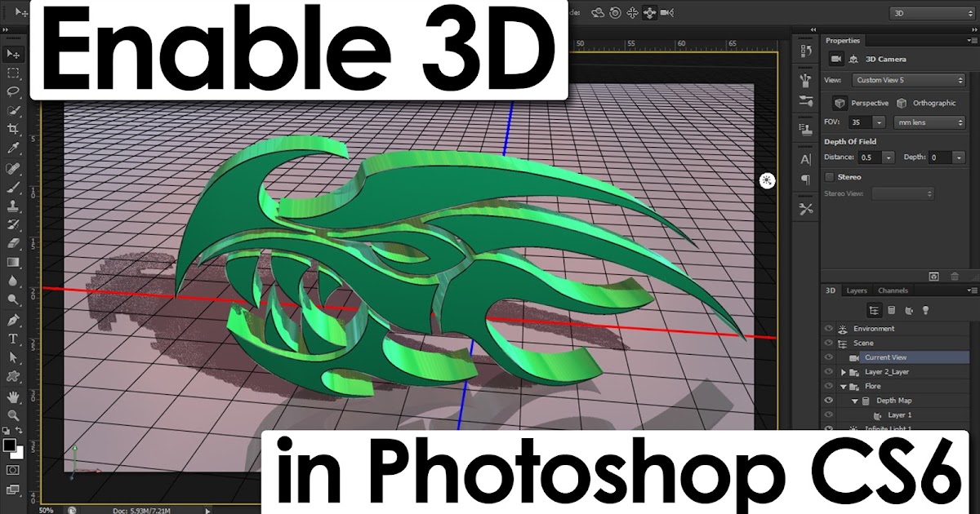Switch to the Layers tab
This screenshot has height=514, width=980.
(857, 290)
